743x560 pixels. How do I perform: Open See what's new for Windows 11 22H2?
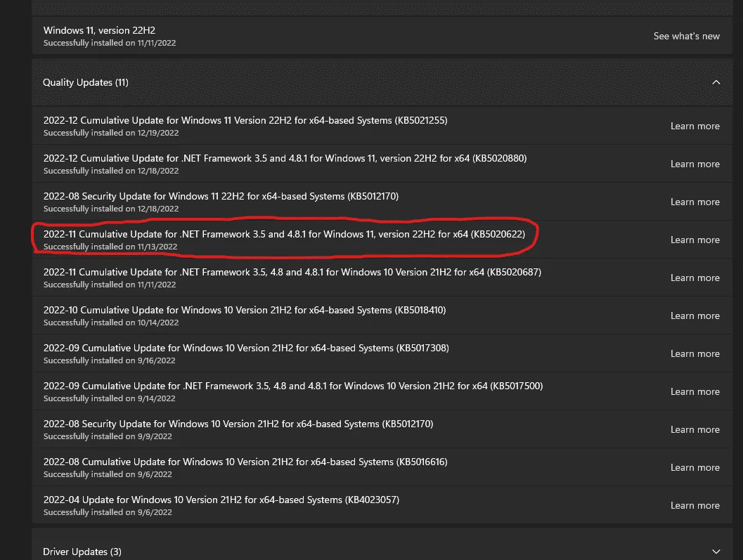[686, 36]
